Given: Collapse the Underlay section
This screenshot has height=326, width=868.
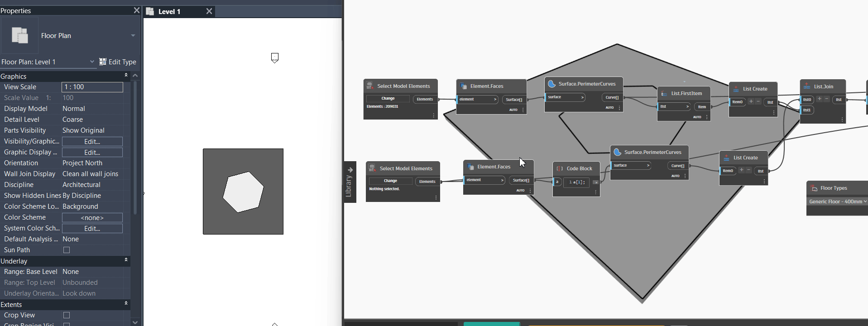Looking at the screenshot, I should click(126, 260).
